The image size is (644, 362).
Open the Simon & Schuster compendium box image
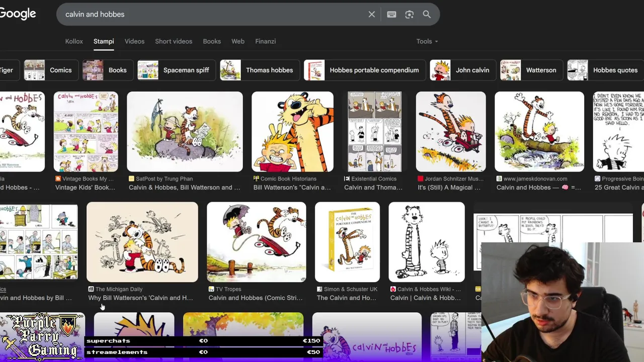(x=347, y=242)
